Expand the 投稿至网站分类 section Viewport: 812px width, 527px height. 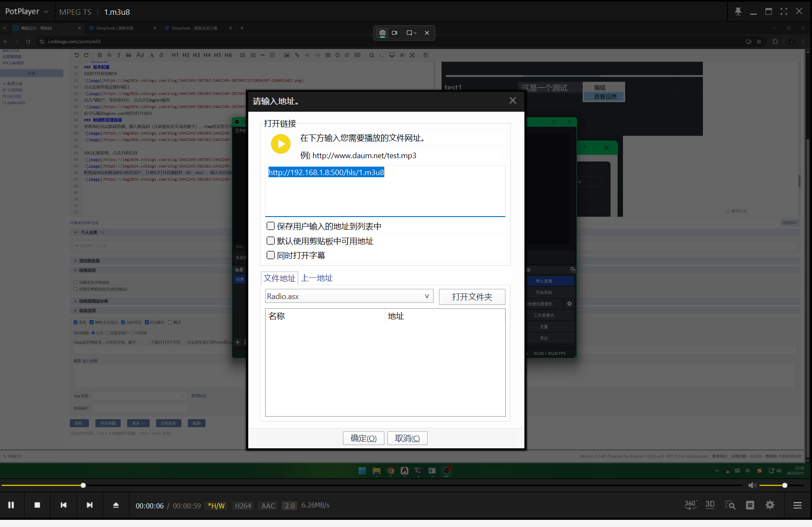click(76, 301)
